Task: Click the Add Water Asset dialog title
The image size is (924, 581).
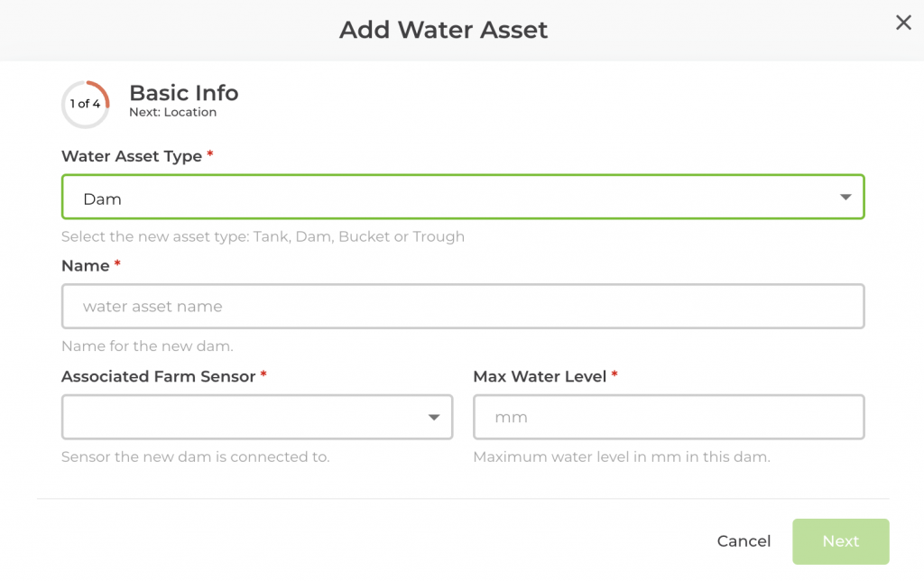Action: pos(444,30)
